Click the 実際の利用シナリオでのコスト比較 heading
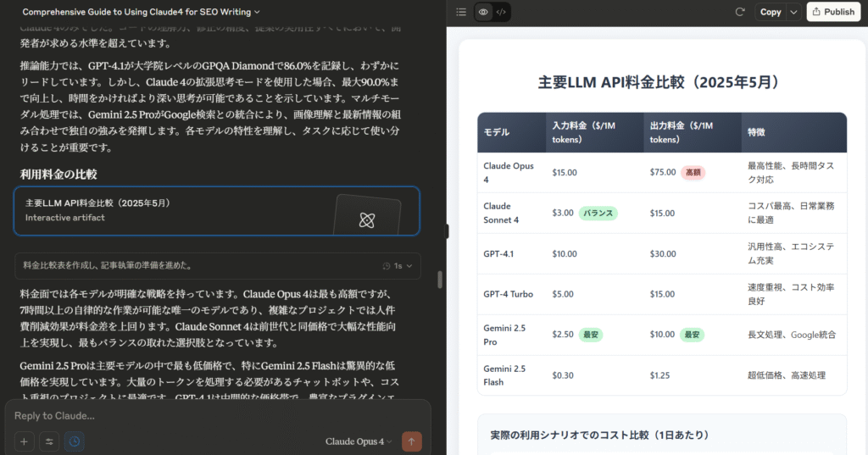The height and width of the screenshot is (455, 868). [599, 435]
